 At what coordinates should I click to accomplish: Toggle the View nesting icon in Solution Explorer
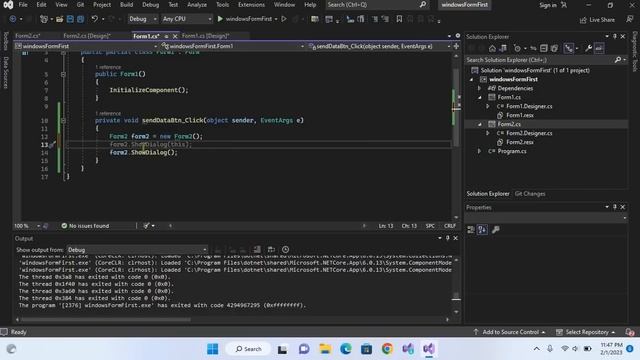(x=569, y=49)
